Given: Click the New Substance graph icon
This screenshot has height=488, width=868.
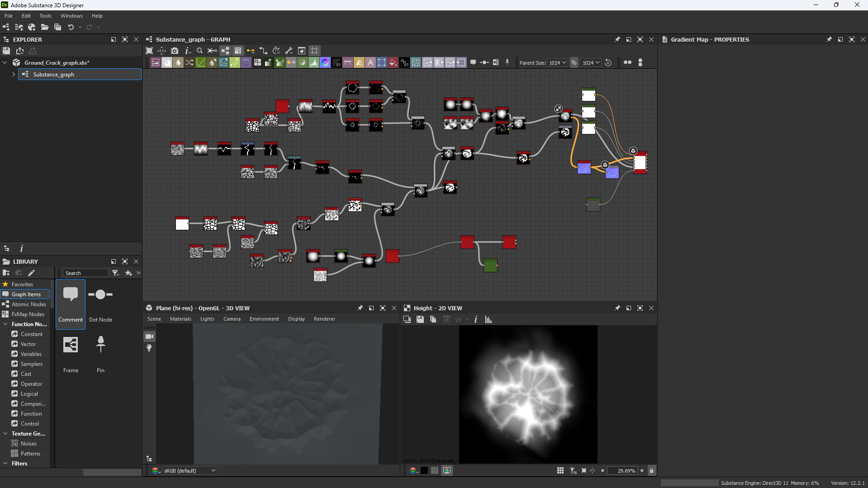Looking at the screenshot, I should point(6,27).
